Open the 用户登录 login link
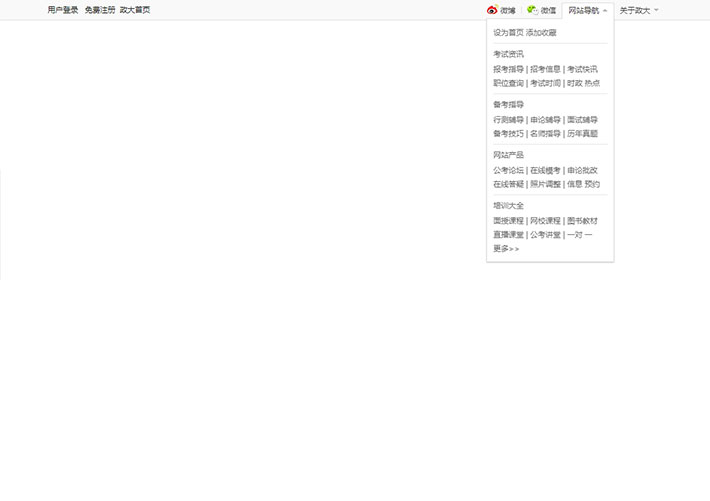 click(63, 10)
